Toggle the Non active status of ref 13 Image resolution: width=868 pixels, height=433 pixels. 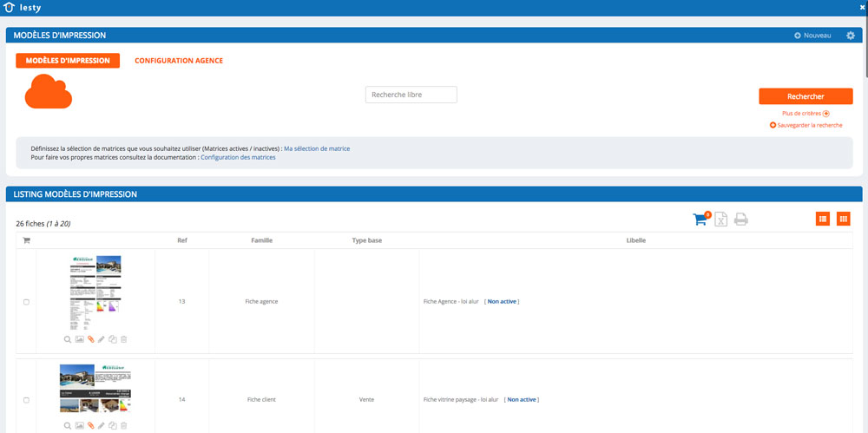(503, 302)
